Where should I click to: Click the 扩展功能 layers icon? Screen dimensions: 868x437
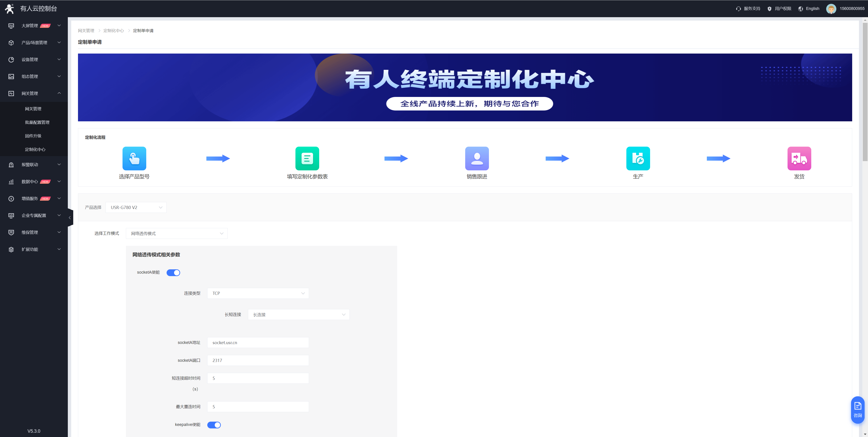11,249
